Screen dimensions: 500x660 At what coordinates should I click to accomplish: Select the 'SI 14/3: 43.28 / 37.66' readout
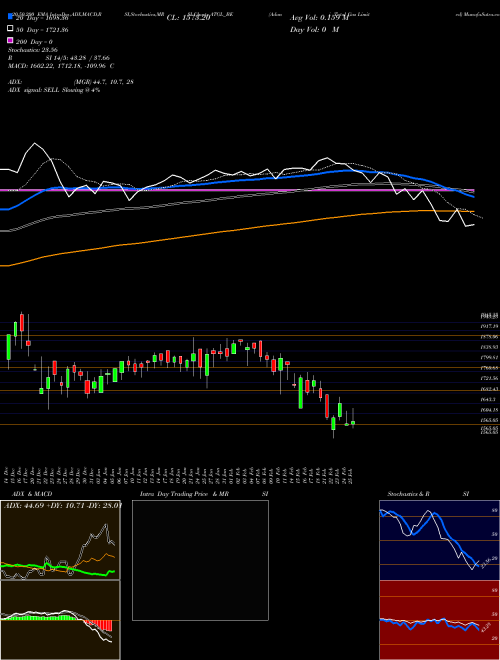pos(78,58)
